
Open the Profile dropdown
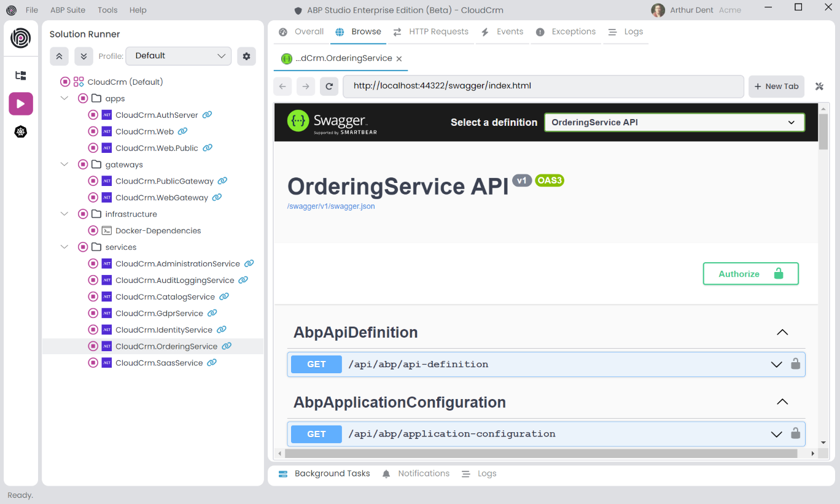pyautogui.click(x=179, y=56)
